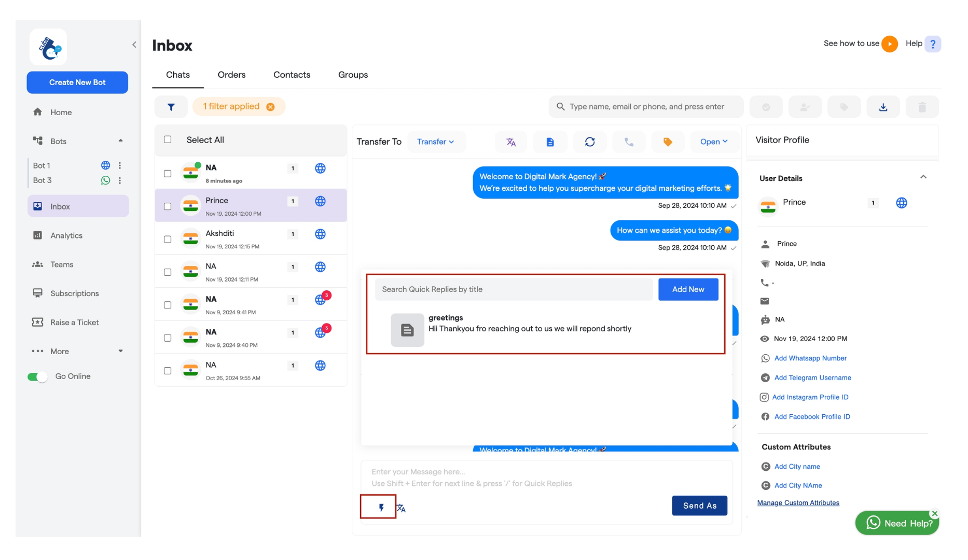Click the mark resolved check icon in top toolbar
Image resolution: width=968 pixels, height=560 pixels.
click(x=766, y=107)
